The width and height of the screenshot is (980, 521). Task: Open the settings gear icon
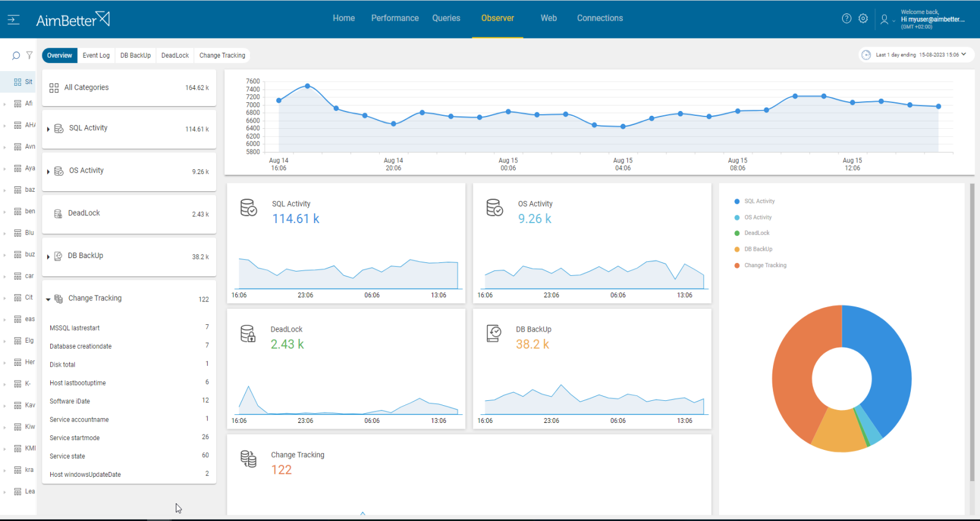(x=863, y=18)
